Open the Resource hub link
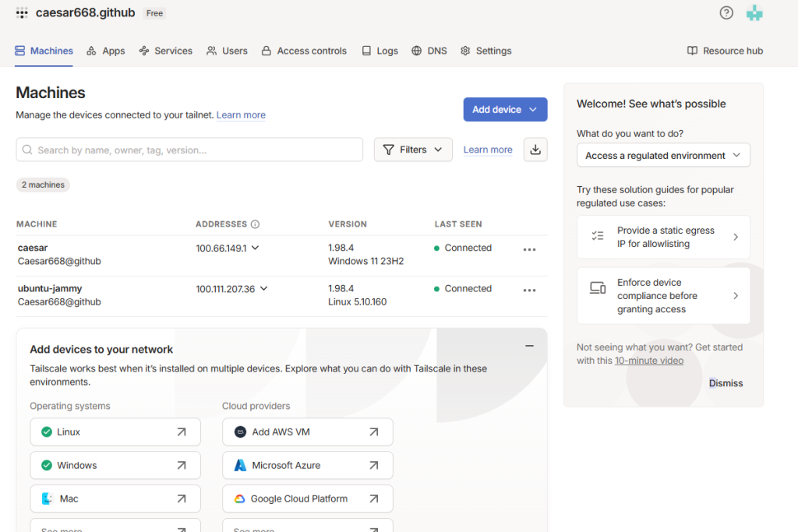This screenshot has height=532, width=798. (726, 51)
